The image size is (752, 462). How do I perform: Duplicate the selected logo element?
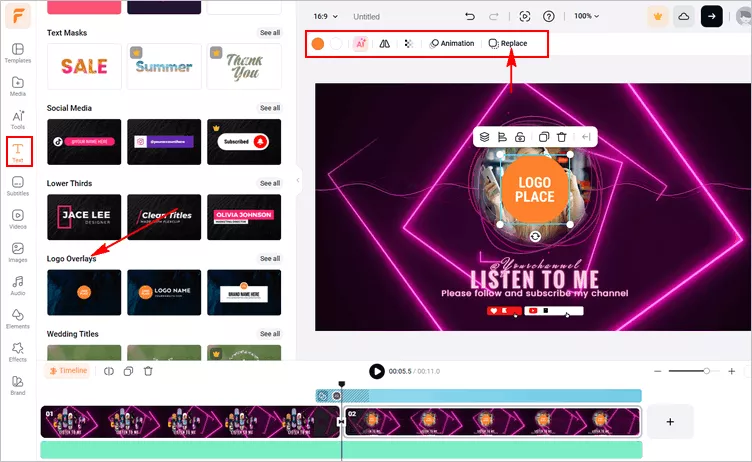pos(543,137)
